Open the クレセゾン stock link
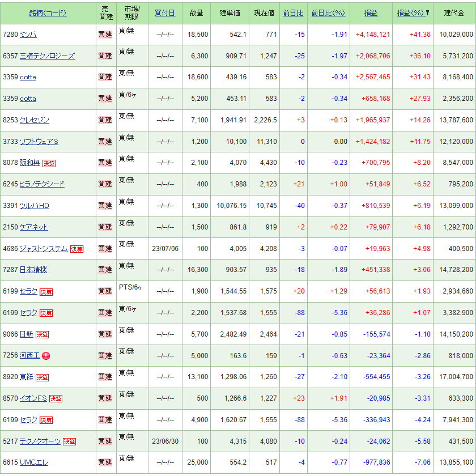476x476 pixels. click(35, 120)
